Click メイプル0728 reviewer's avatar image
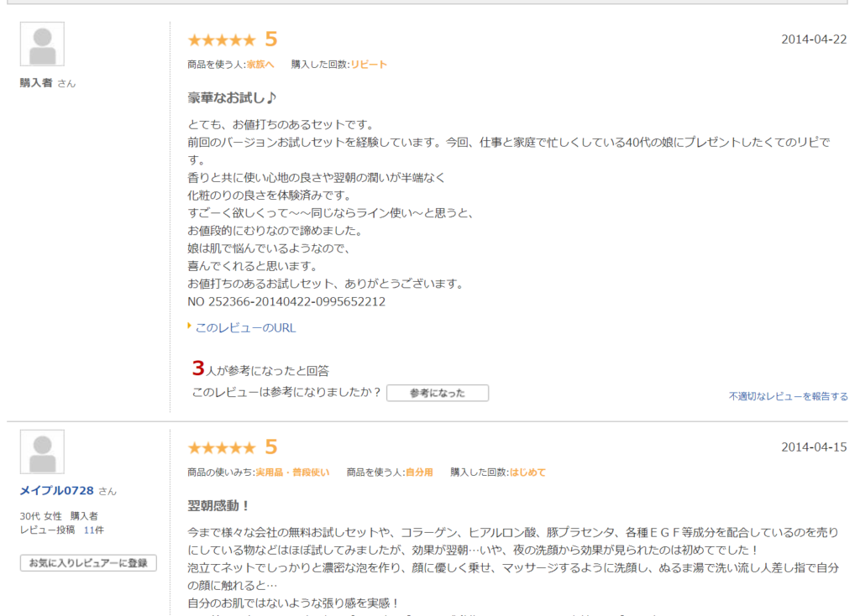860x616 pixels. coord(42,452)
